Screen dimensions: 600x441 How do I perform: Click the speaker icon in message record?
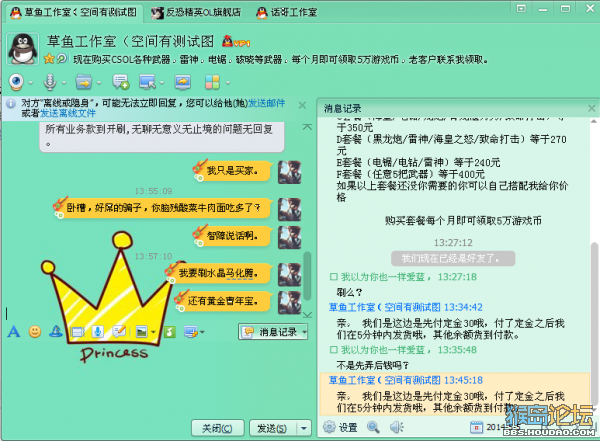396,427
